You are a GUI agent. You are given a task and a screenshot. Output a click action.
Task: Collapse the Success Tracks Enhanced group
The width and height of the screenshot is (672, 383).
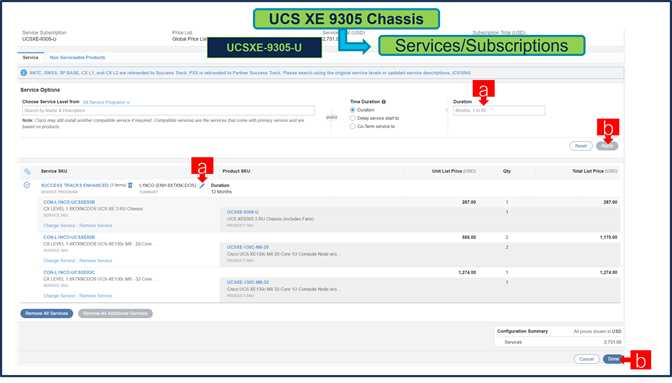pos(27,185)
